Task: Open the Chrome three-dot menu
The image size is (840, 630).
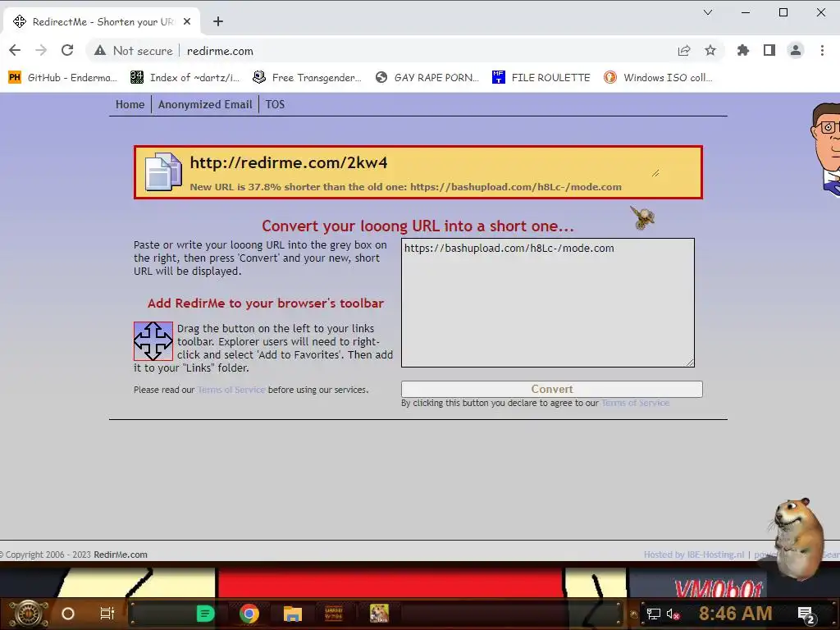Action: pyautogui.click(x=822, y=50)
